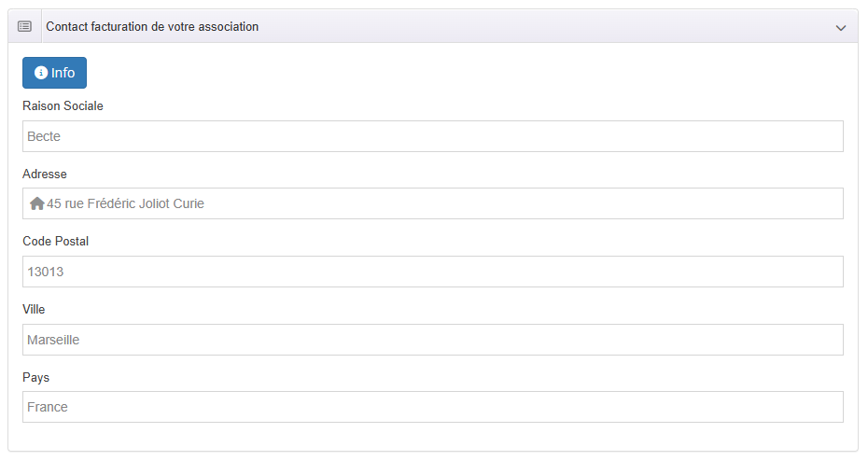Click the 'Pays' label above France
The height and width of the screenshot is (461, 868).
[36, 378]
